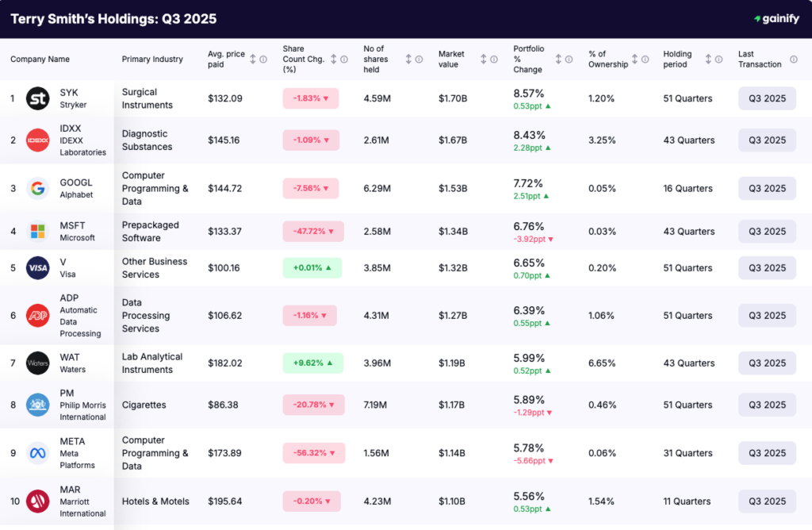Click the red -47.72% badge for Microsoft

tap(312, 232)
